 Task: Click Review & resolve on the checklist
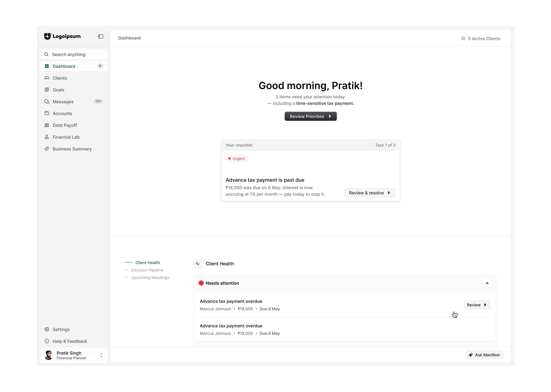pos(370,193)
